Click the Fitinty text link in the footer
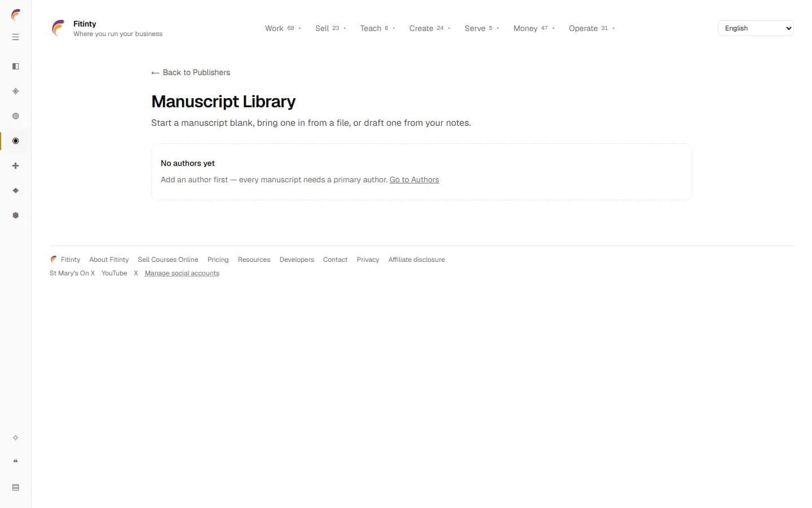Image resolution: width=812 pixels, height=508 pixels. pos(70,260)
